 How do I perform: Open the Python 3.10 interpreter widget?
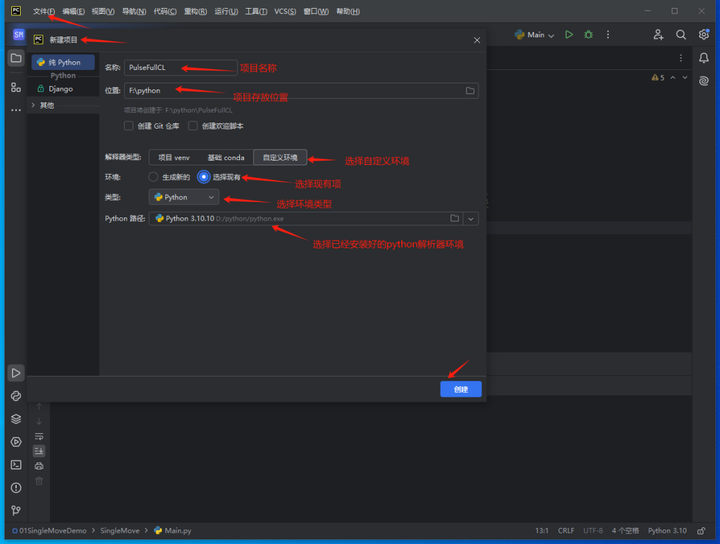pyautogui.click(x=667, y=531)
